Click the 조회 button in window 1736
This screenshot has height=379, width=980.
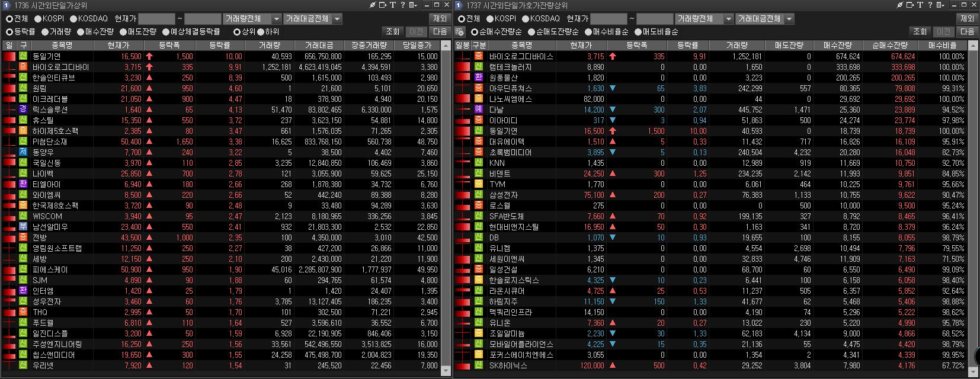pyautogui.click(x=393, y=31)
